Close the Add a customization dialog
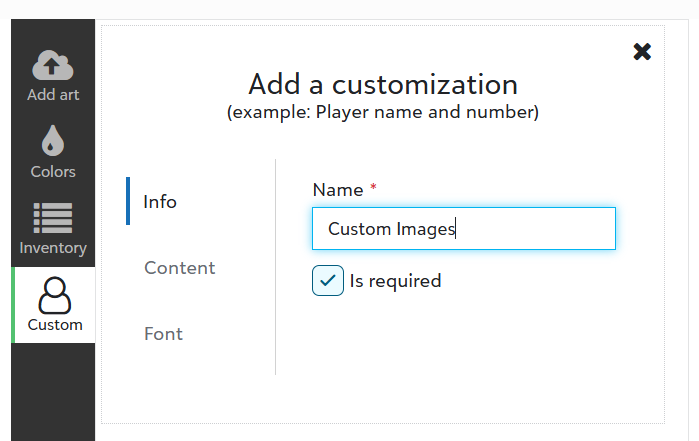 point(642,51)
